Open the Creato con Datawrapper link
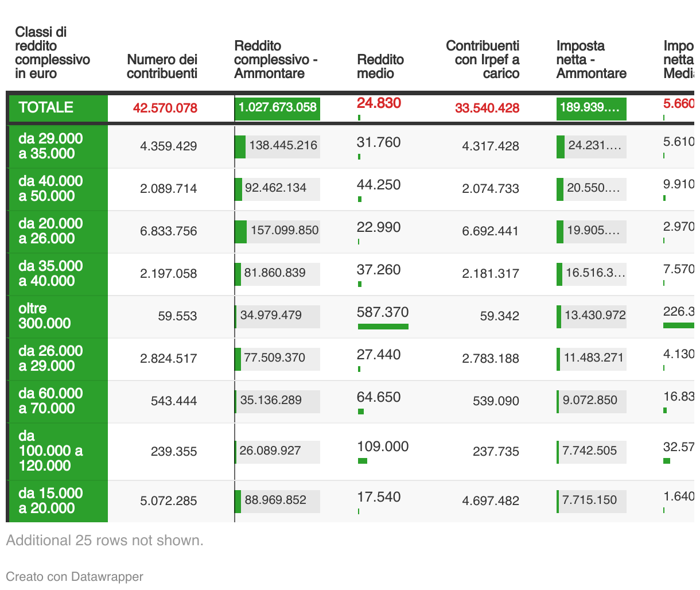Viewport: 700px width, 590px height. (x=75, y=577)
